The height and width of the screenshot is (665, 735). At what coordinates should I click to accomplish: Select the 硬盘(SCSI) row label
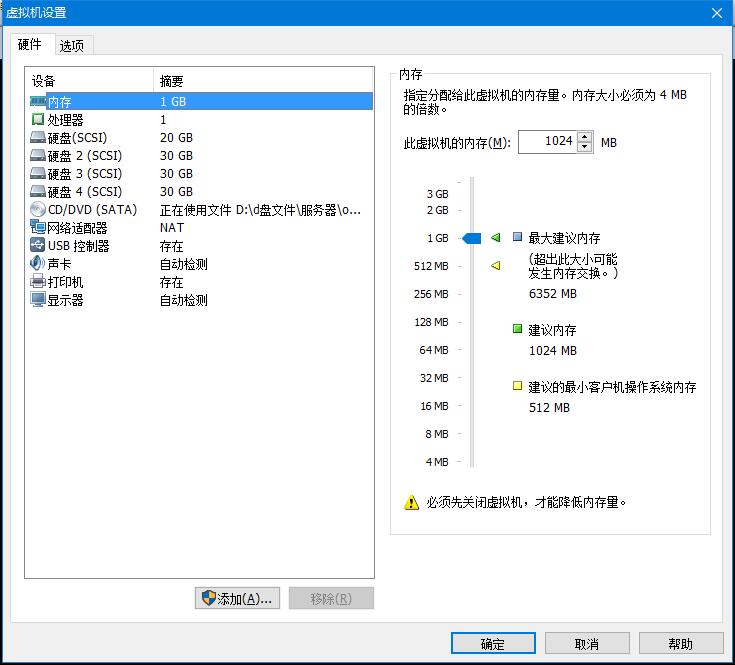pos(77,138)
